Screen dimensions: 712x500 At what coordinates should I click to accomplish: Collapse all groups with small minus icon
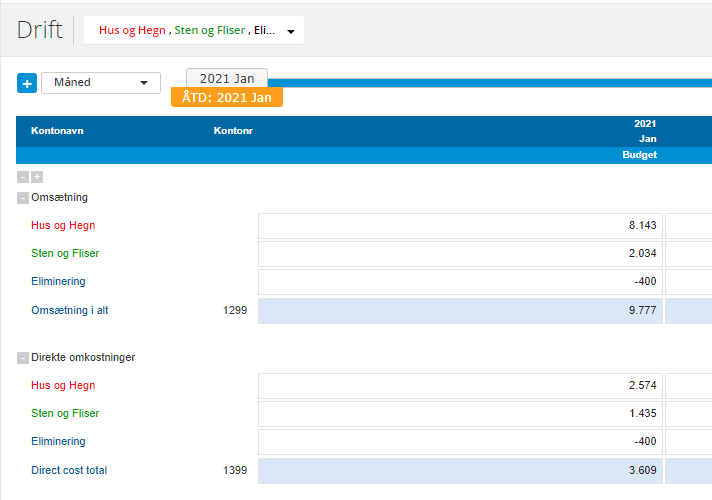point(23,177)
